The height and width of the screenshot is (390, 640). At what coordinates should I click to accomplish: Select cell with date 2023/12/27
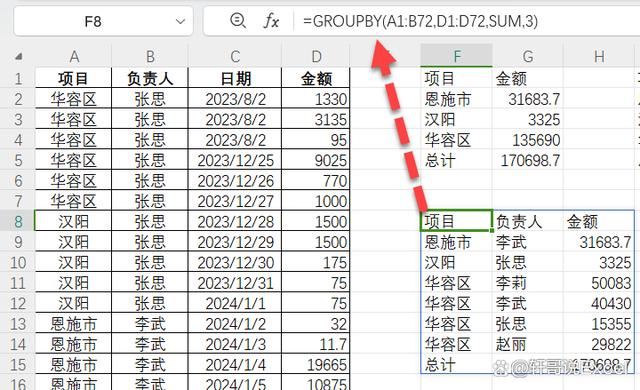pos(235,201)
